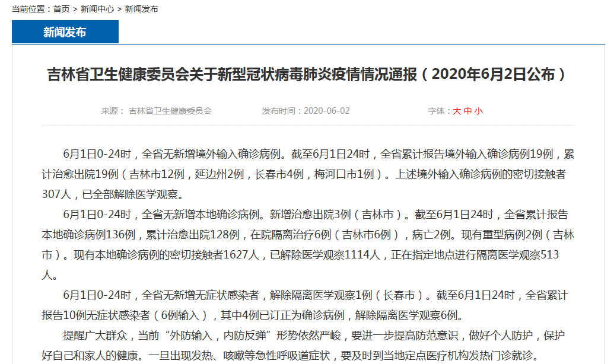Open 新闻中心 in the breadcrumb path
This screenshot has width=614, height=364.
[x=97, y=9]
